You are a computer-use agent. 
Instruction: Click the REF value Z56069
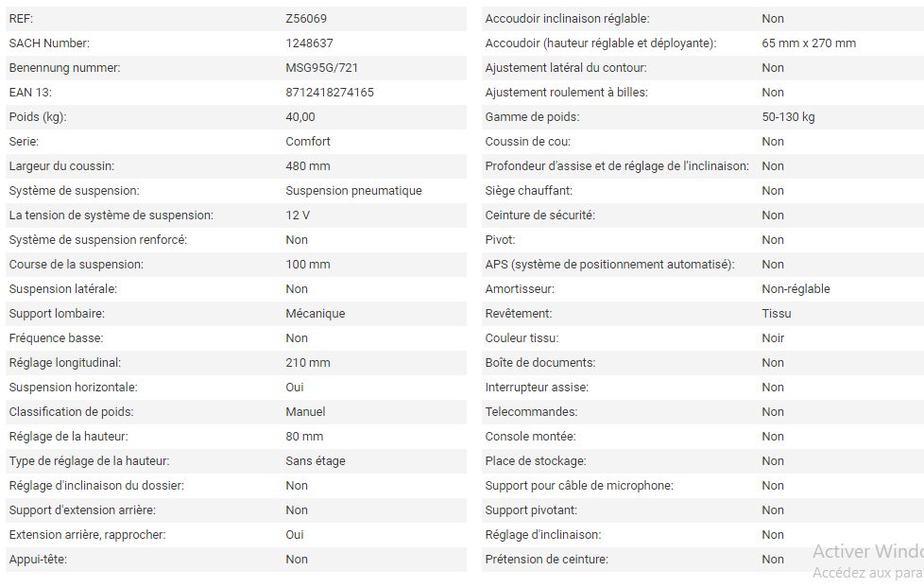coord(306,19)
